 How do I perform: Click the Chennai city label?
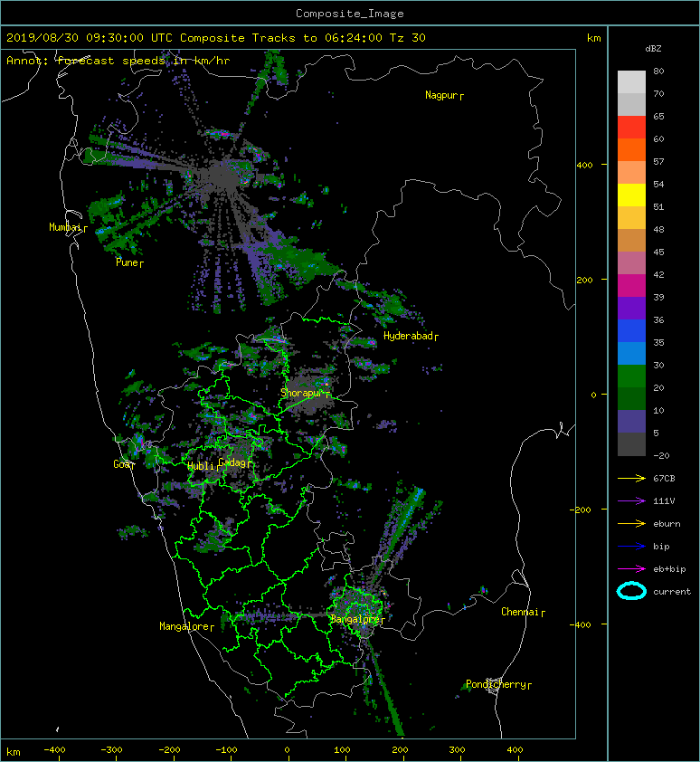tap(520, 612)
